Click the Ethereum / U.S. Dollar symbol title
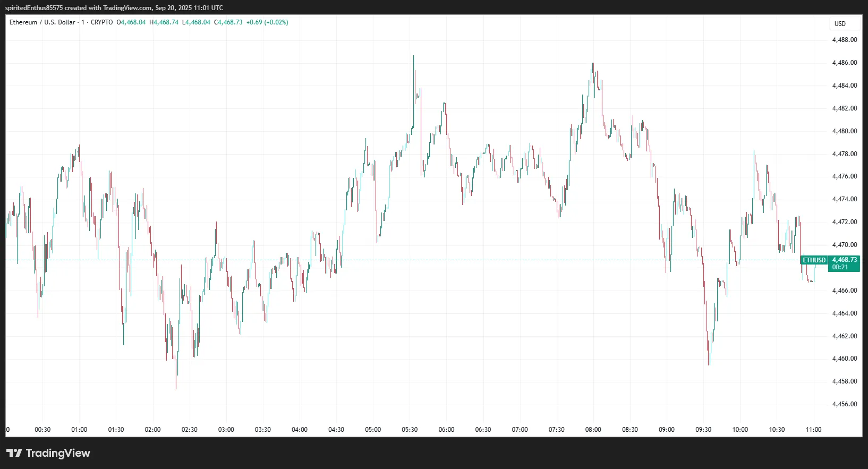Image resolution: width=868 pixels, height=469 pixels. click(x=42, y=22)
